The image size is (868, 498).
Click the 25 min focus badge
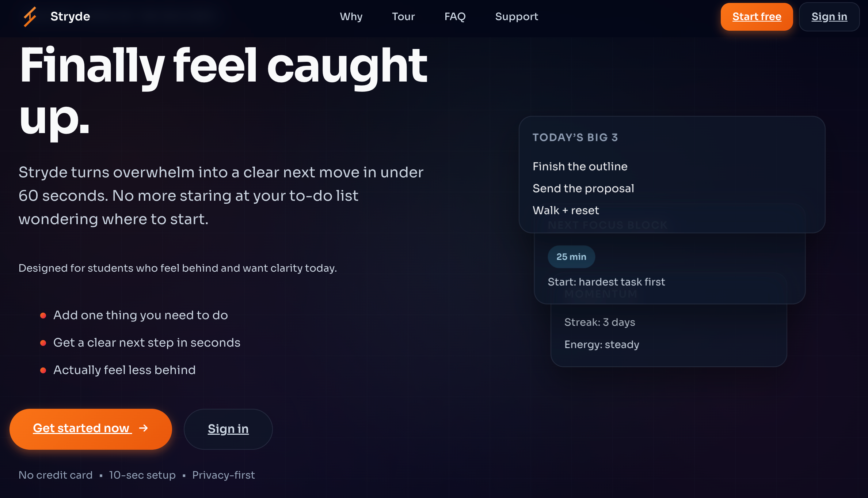pyautogui.click(x=571, y=257)
